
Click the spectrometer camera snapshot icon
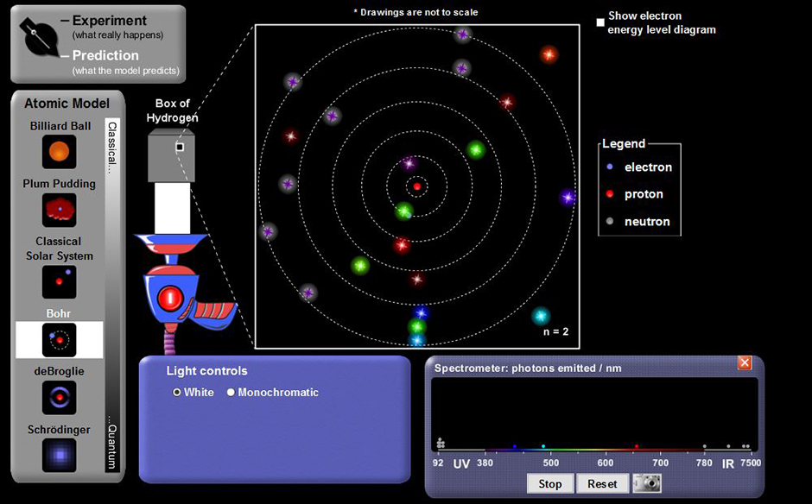647,483
